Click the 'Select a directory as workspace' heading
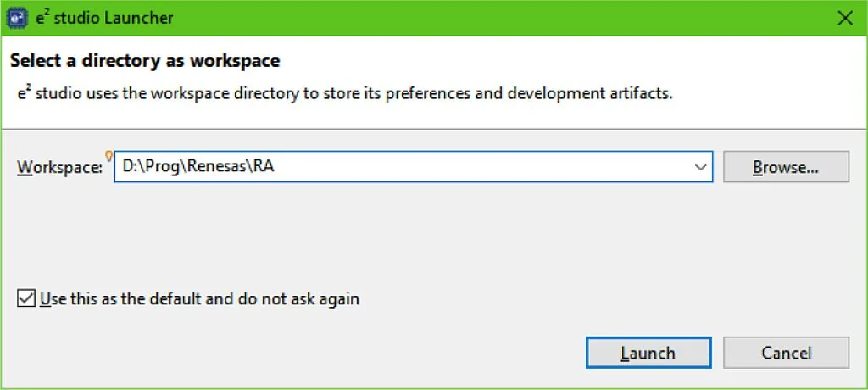 (x=145, y=61)
